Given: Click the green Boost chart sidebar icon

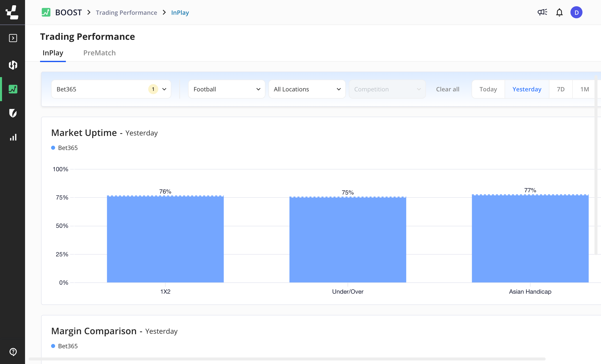Looking at the screenshot, I should click(x=13, y=89).
